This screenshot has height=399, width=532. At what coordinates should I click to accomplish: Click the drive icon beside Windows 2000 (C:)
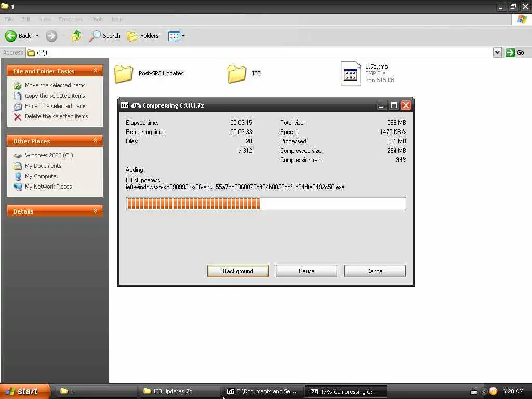coord(18,156)
